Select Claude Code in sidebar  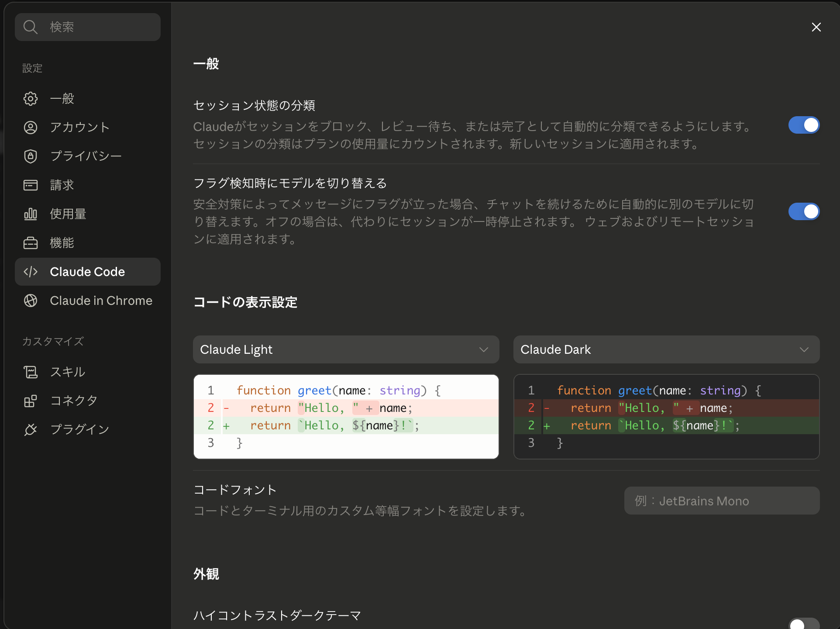pos(88,272)
